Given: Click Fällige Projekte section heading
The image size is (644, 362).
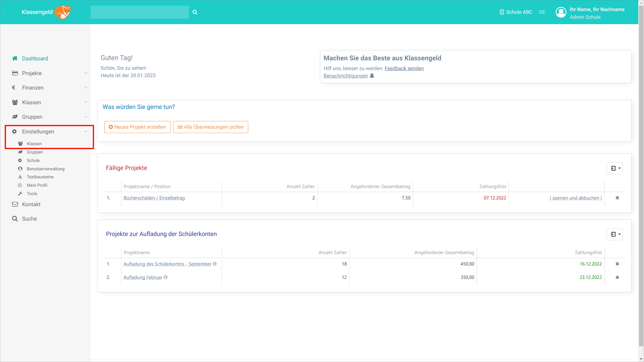Looking at the screenshot, I should click(126, 168).
